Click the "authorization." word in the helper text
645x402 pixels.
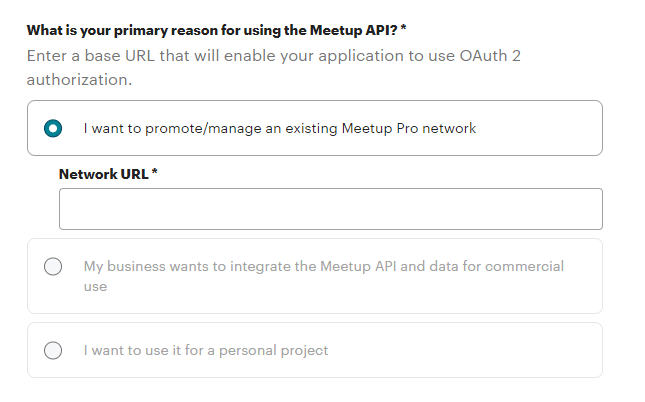pos(80,78)
